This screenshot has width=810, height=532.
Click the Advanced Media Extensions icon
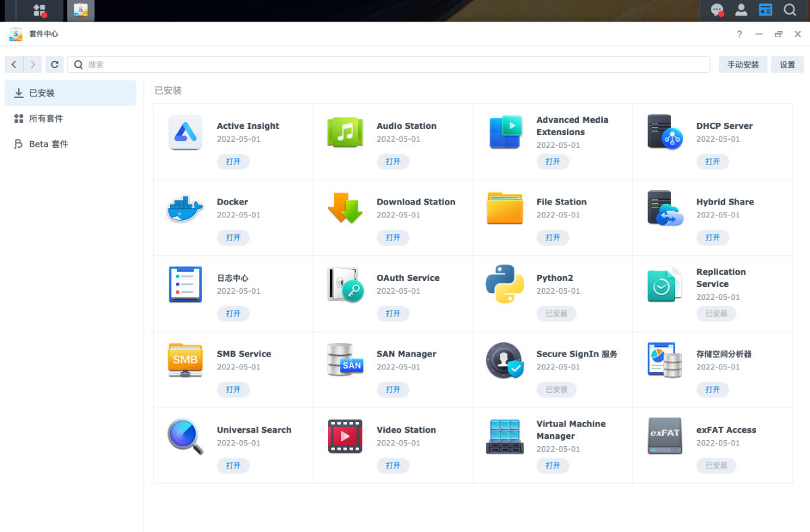[x=505, y=132]
